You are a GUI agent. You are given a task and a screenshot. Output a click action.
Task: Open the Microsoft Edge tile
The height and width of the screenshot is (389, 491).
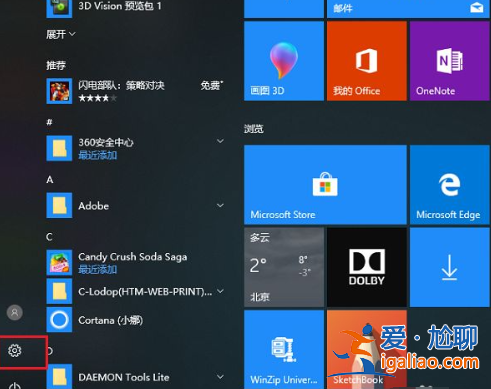(450, 185)
